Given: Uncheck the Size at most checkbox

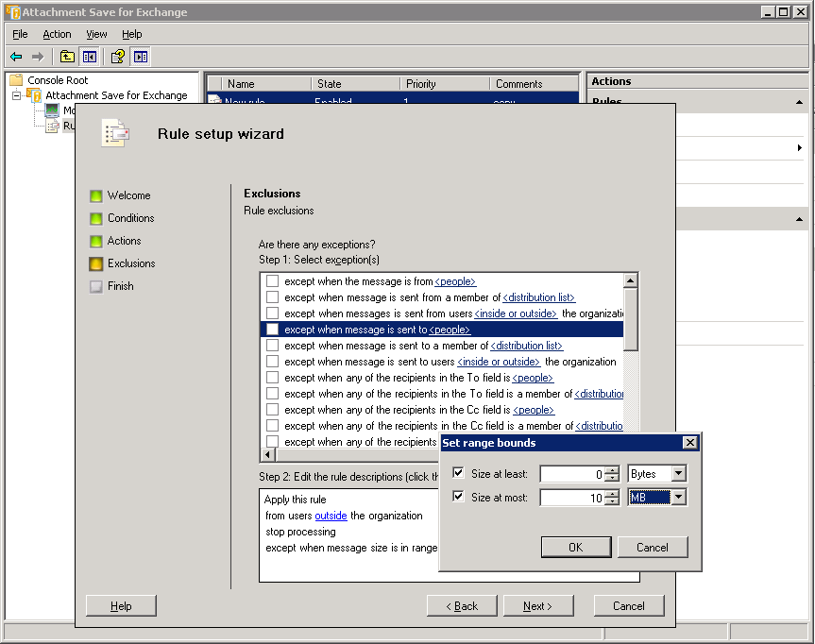Looking at the screenshot, I should 459,497.
